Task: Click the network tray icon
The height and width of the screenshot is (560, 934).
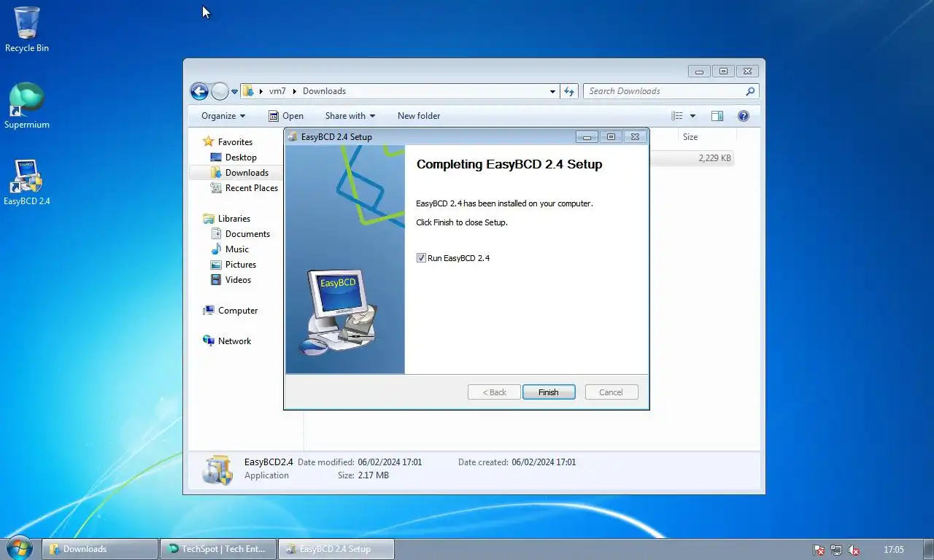Action: coord(836,550)
